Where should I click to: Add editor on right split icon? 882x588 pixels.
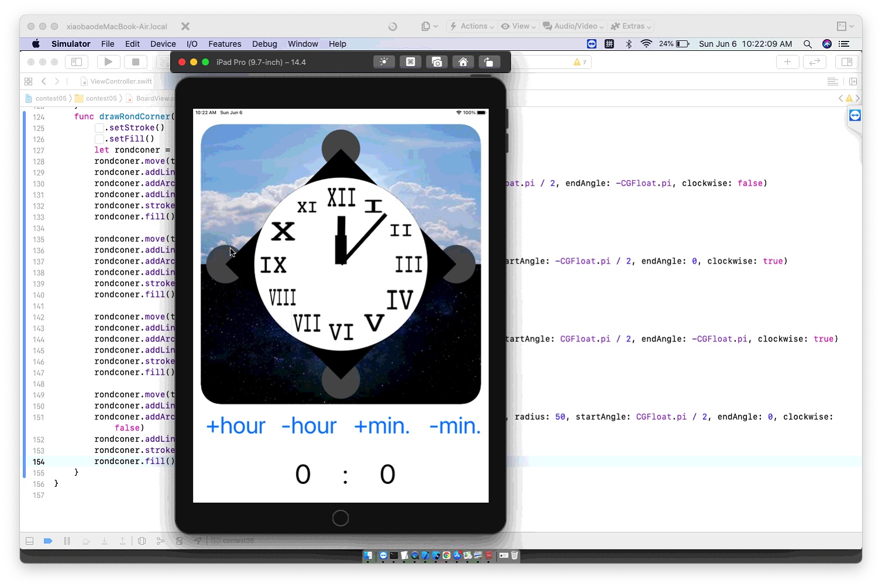853,81
